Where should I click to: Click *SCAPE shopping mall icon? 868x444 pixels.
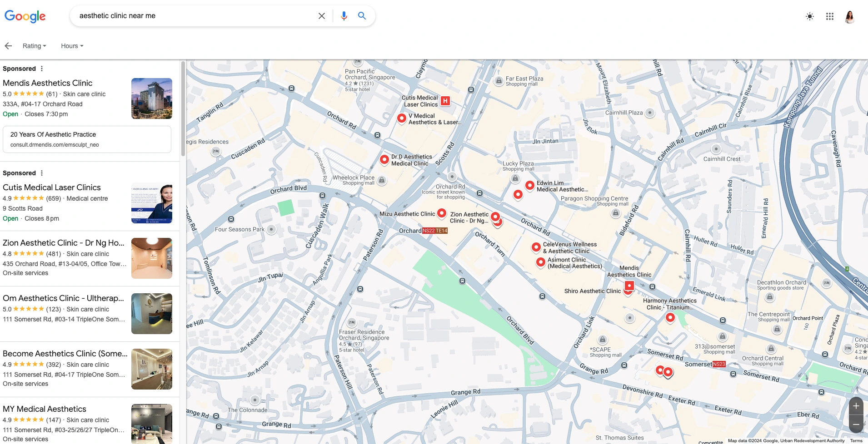603,340
